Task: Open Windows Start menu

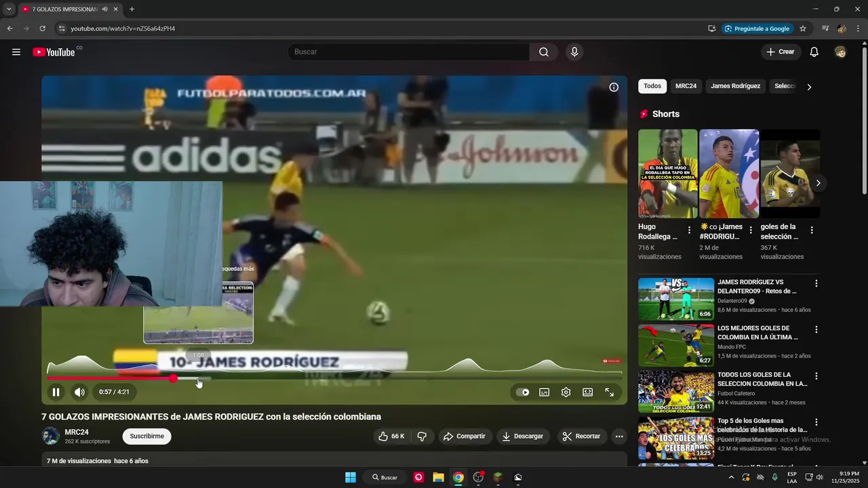Action: pos(351,477)
